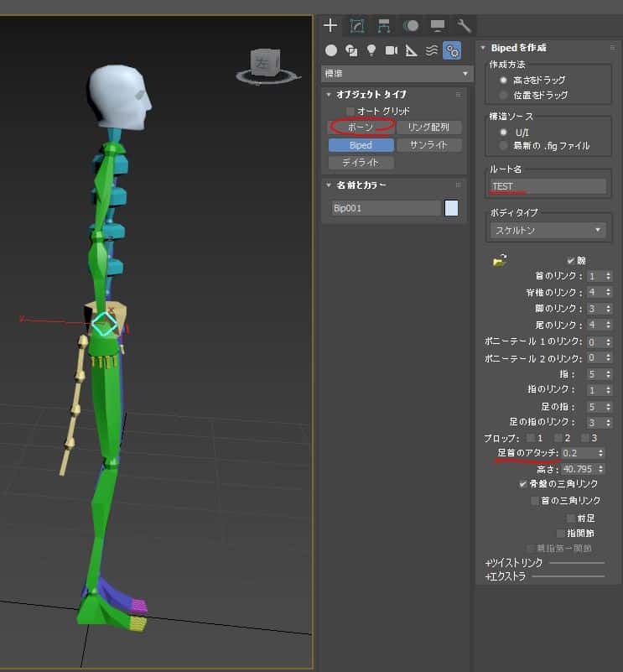Screen dimensions: 623x672
Task: Click the ルート名 field containing TEST
Action: 548,186
